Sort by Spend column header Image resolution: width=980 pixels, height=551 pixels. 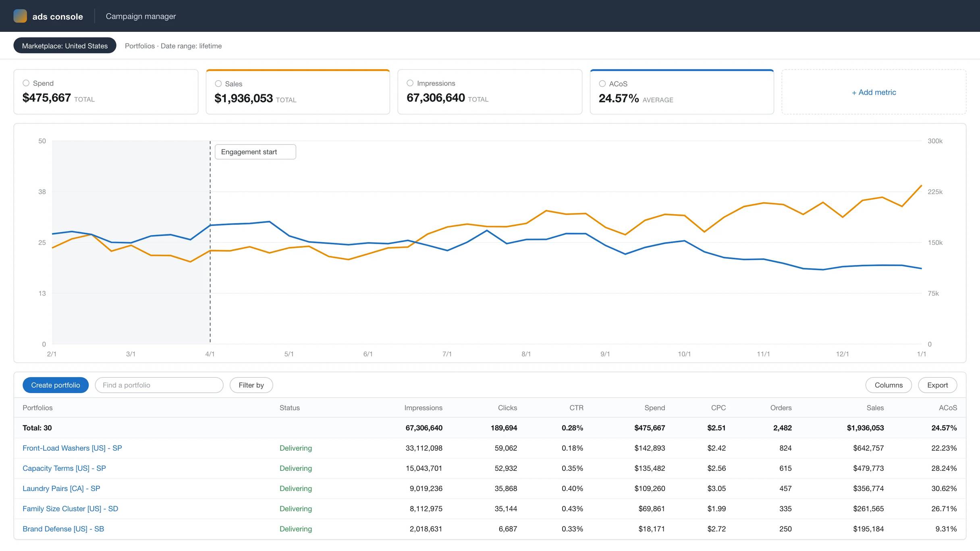click(x=654, y=408)
